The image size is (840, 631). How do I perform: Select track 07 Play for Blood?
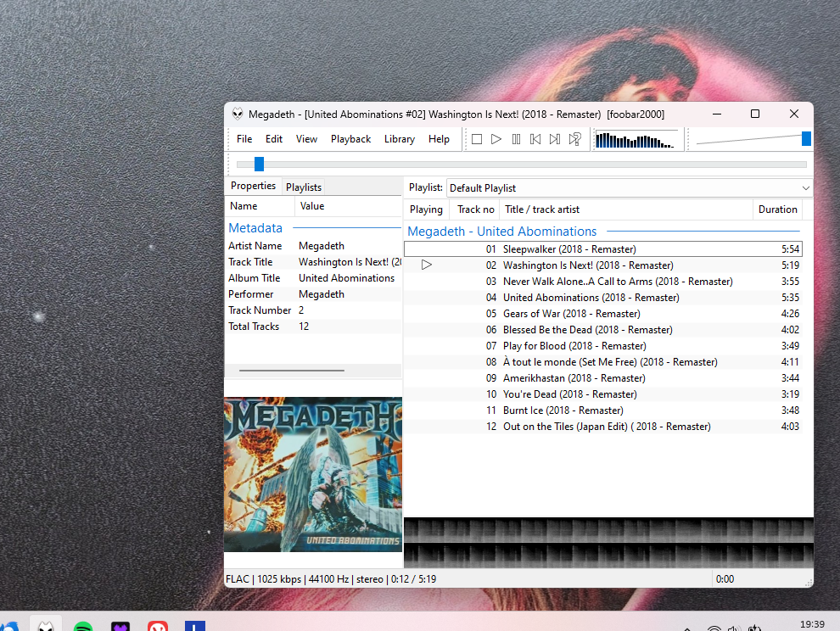point(603,345)
